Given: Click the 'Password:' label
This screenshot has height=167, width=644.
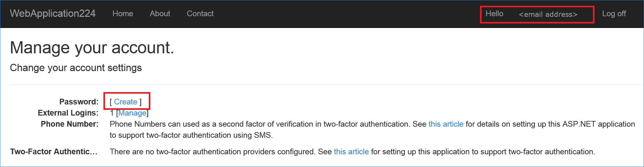Looking at the screenshot, I should point(79,102).
